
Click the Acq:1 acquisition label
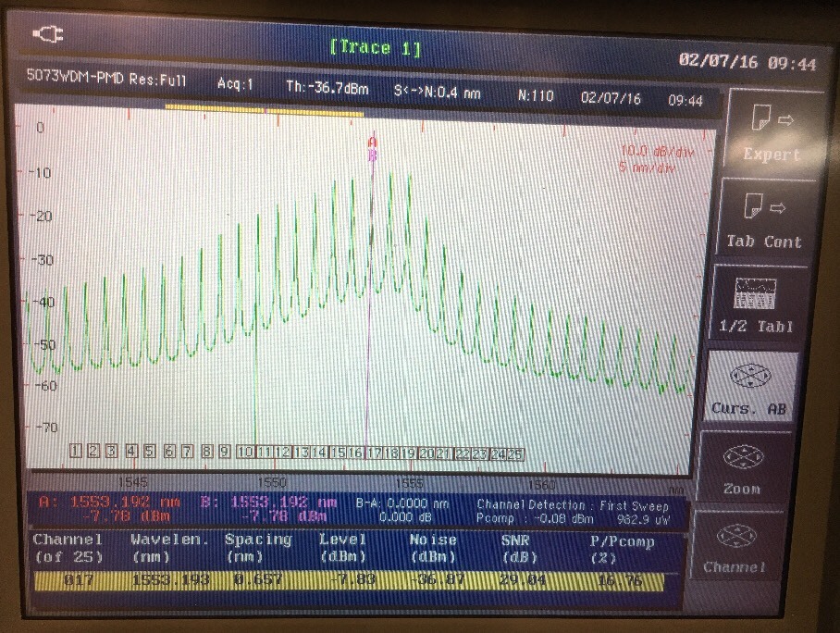(x=235, y=83)
